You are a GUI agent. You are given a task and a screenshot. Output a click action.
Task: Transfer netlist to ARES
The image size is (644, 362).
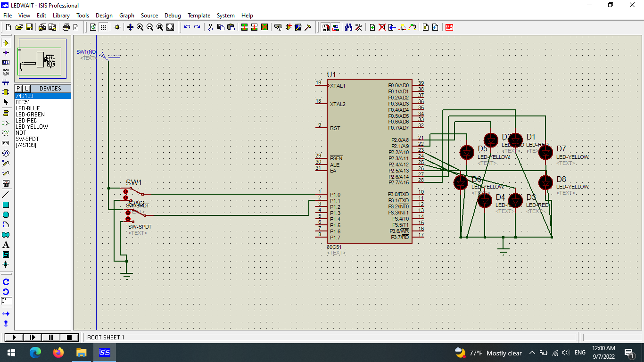point(449,27)
